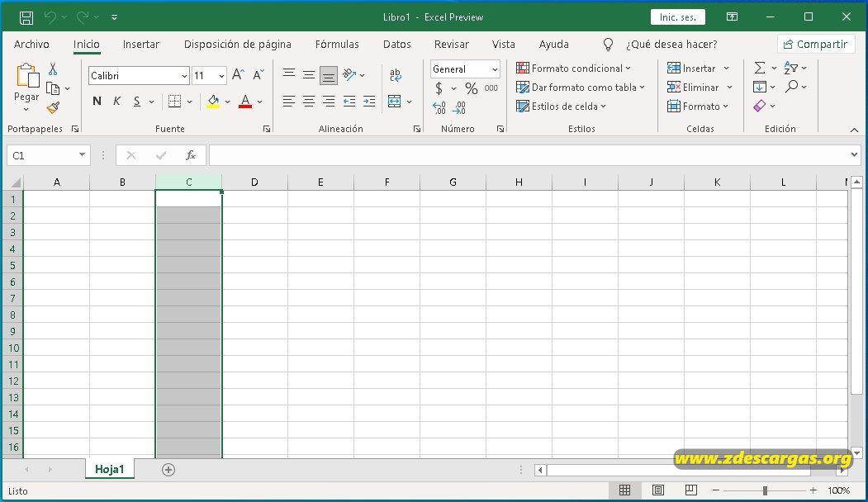Open Eliminar cells dropdown
This screenshot has height=502, width=868.
(729, 87)
